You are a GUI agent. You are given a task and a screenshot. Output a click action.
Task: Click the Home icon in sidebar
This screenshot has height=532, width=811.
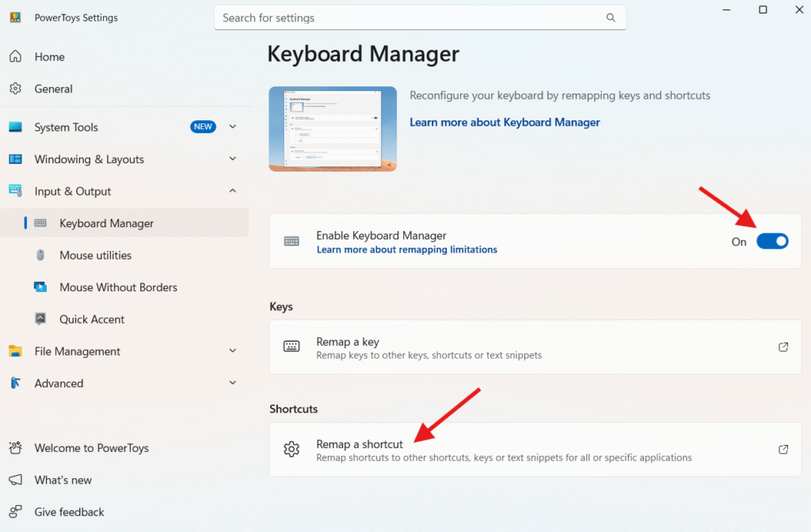pyautogui.click(x=15, y=57)
